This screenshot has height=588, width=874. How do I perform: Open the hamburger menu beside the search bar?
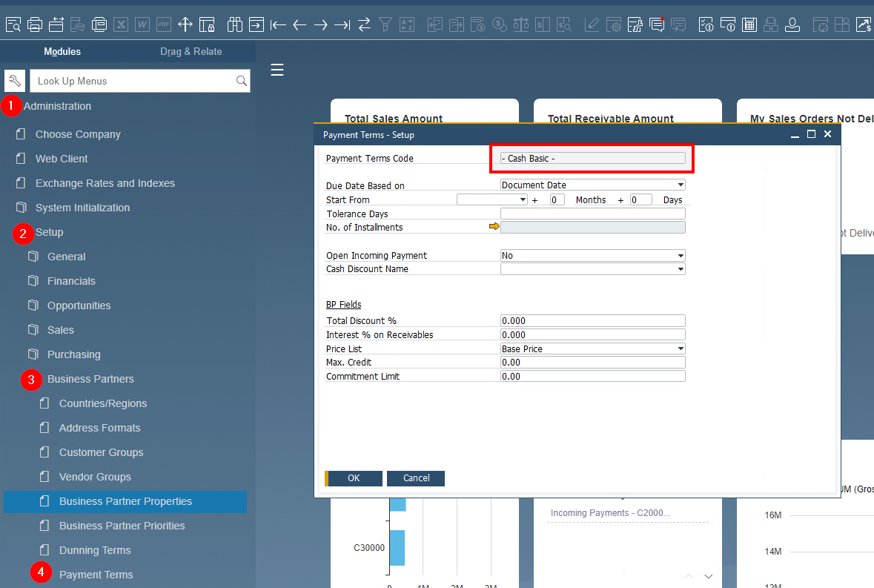click(277, 70)
